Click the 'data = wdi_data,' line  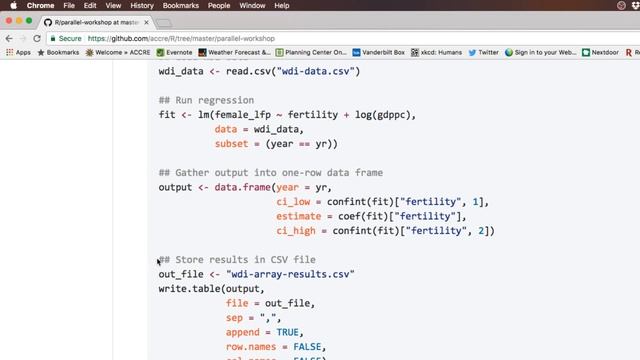[259, 129]
